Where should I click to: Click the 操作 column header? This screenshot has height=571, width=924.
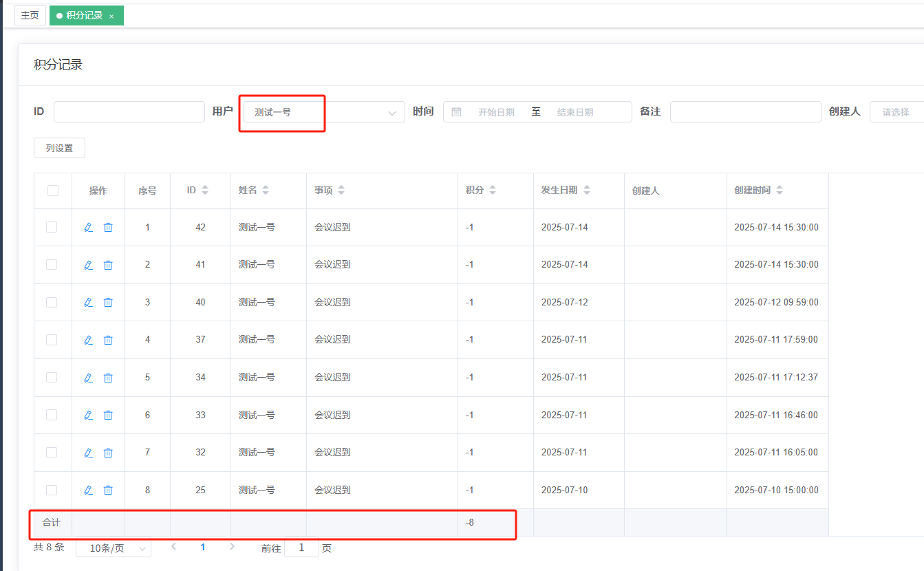click(x=98, y=191)
